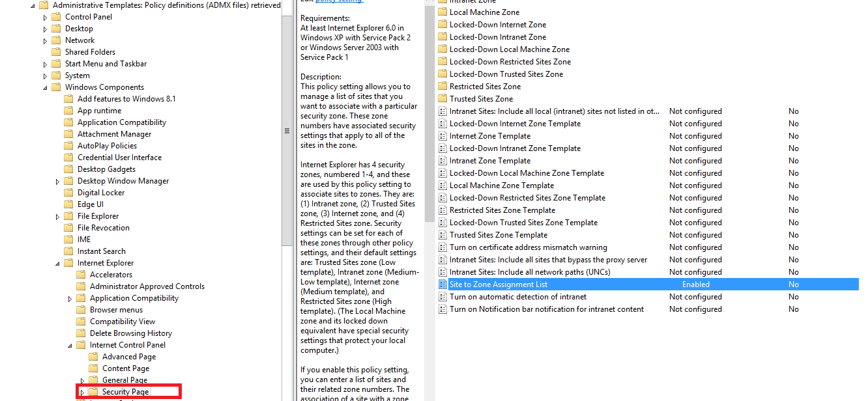Select Restricted Sites Zone Template setting
This screenshot has width=868, height=401.
click(x=502, y=210)
